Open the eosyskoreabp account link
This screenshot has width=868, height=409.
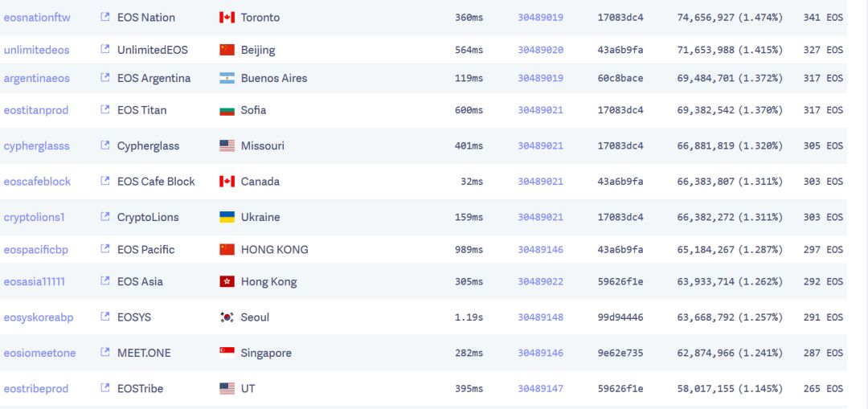coord(39,317)
